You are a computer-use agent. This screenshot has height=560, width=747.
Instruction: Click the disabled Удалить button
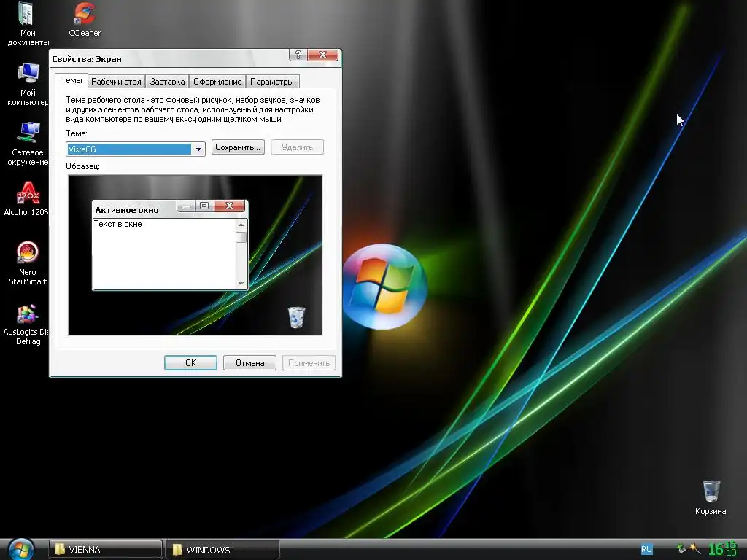tap(298, 147)
